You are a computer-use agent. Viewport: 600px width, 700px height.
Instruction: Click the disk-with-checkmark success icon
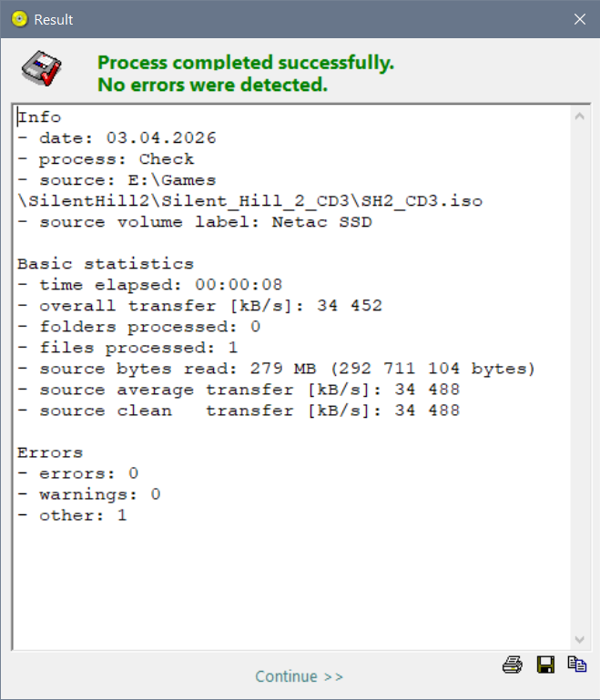pyautogui.click(x=41, y=68)
